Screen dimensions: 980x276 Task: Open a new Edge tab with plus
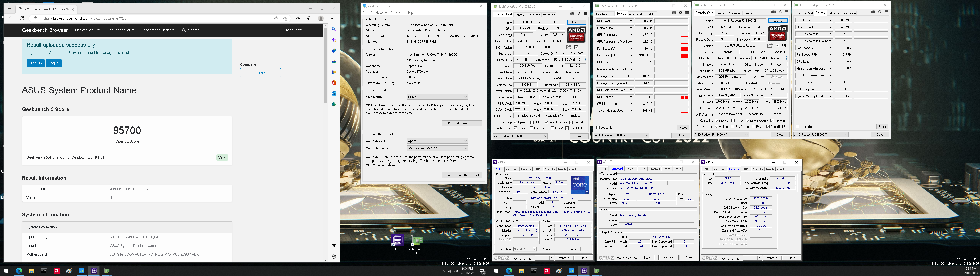coord(81,9)
